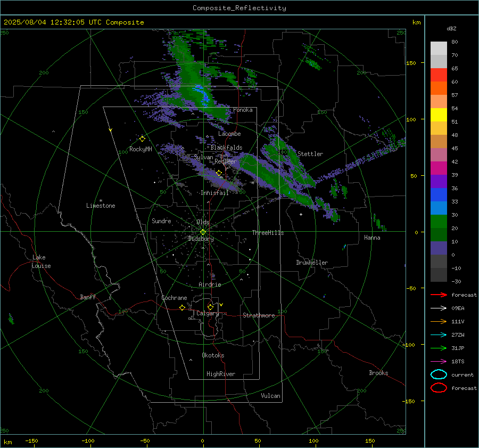The width and height of the screenshot is (479, 448).
Task: Click the orange 111V arrow legend icon
Action: click(x=439, y=321)
